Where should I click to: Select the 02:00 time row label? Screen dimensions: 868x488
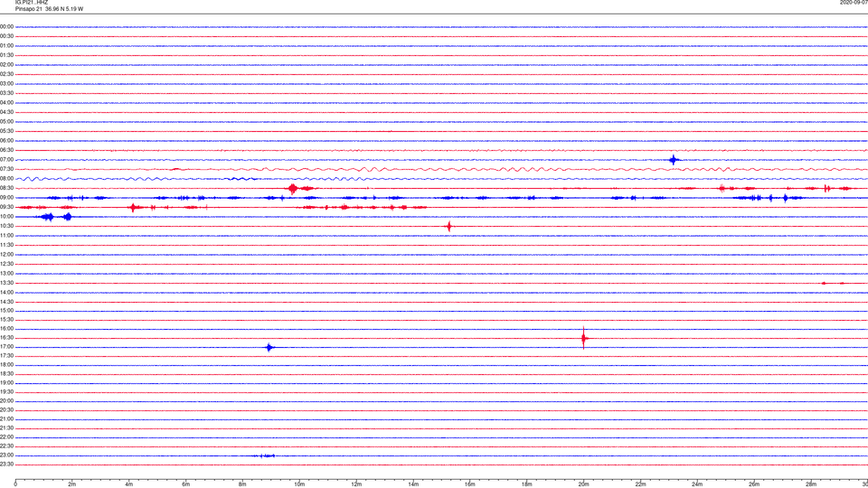click(6, 65)
